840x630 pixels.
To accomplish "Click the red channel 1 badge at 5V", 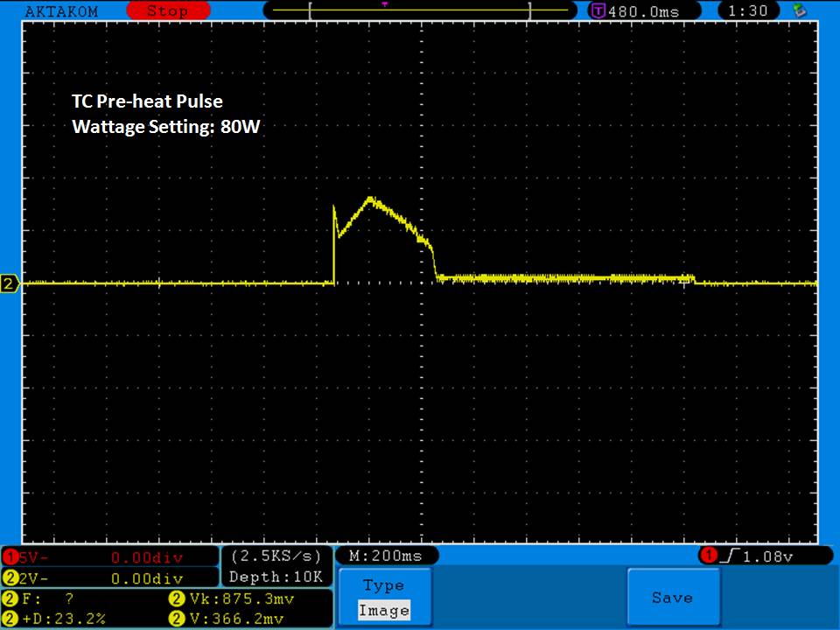I will [x=10, y=557].
